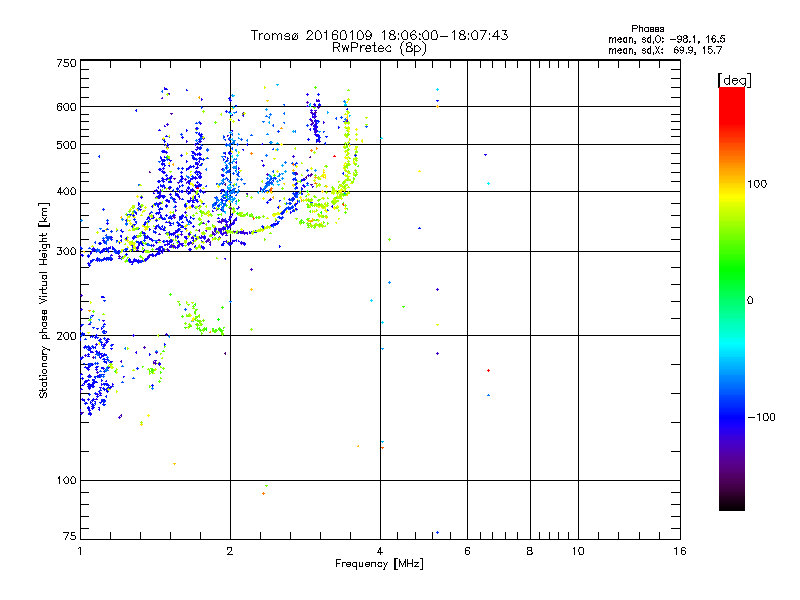Screen dimensions: 800x600
Task: Click the plot title 'Tromsø 20160109 18:06:00-18:07:43'
Action: pos(379,35)
